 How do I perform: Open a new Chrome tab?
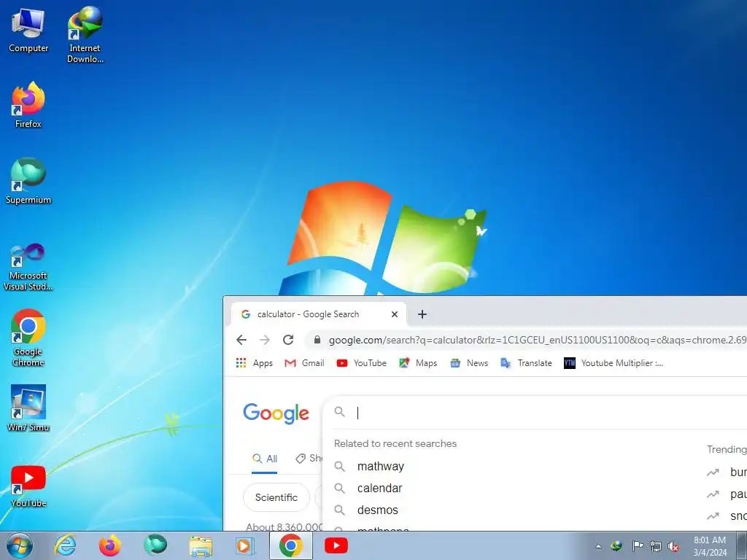point(422,314)
